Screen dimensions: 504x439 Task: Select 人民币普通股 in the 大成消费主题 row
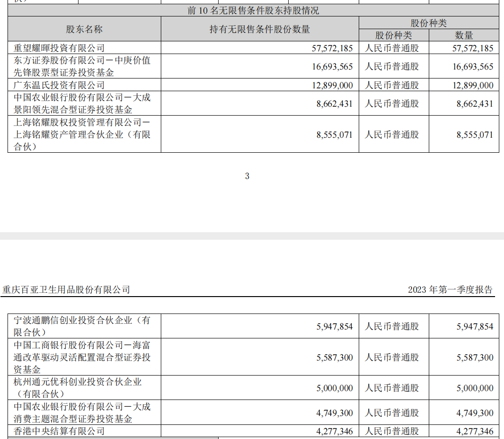(392, 413)
